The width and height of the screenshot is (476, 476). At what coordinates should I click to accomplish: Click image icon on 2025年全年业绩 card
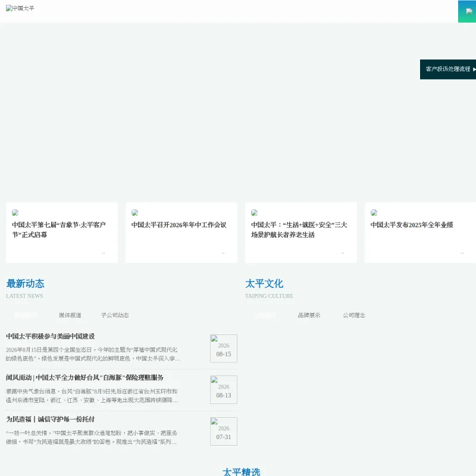click(374, 213)
